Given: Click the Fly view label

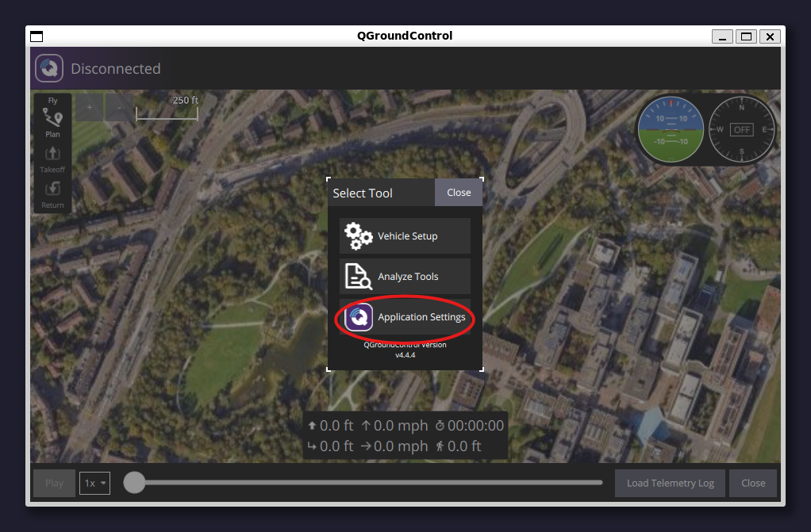Looking at the screenshot, I should [x=52, y=101].
